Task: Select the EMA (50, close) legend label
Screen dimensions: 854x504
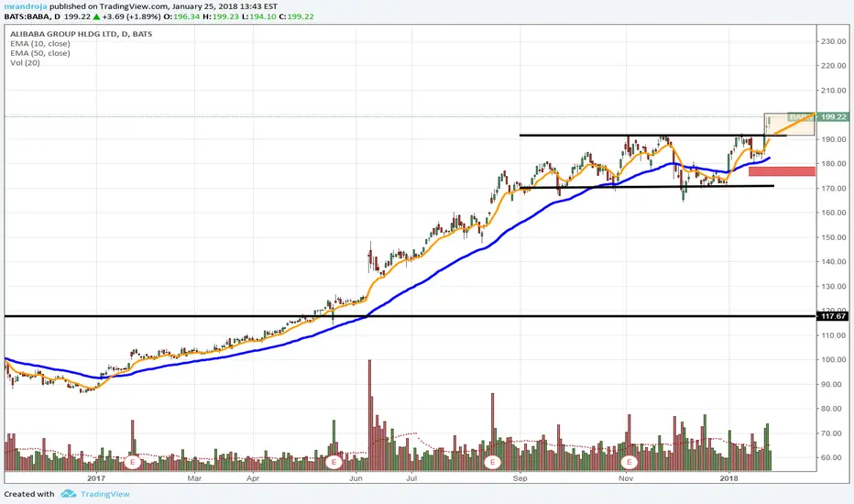Action: [39, 53]
